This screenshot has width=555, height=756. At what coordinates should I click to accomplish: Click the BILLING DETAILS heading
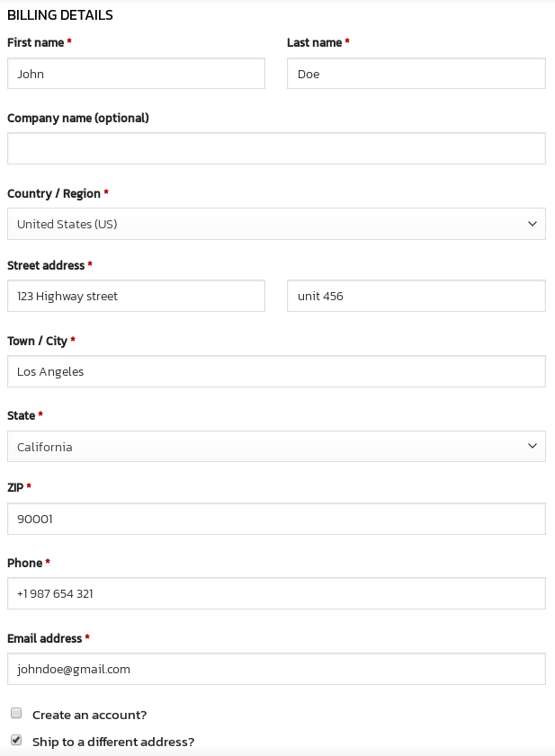pos(60,15)
